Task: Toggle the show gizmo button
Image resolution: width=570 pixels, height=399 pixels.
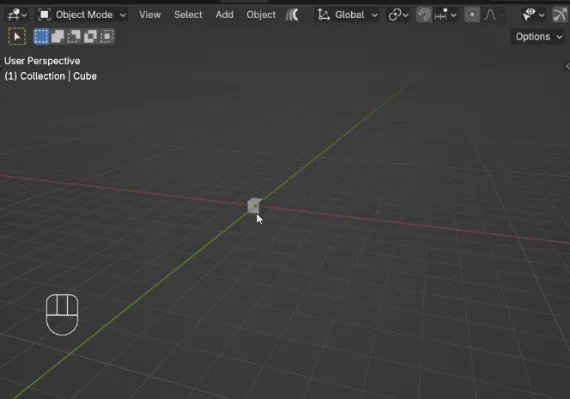Action: click(560, 15)
